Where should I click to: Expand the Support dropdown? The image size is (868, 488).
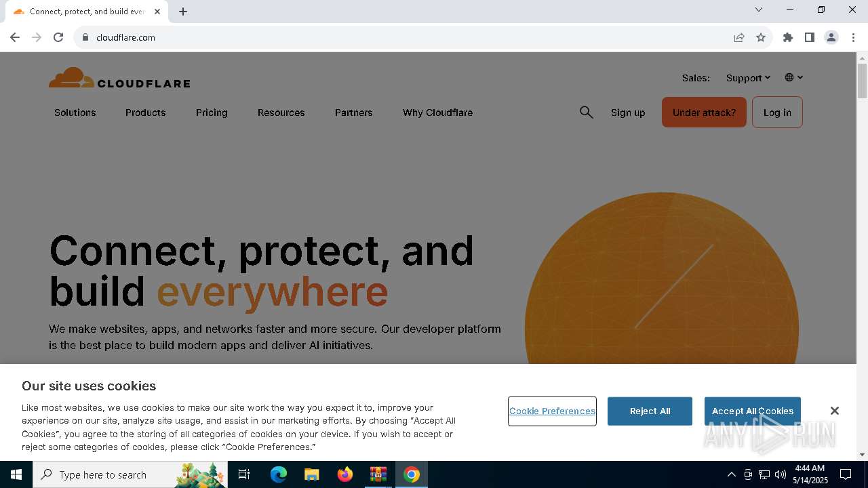(748, 78)
